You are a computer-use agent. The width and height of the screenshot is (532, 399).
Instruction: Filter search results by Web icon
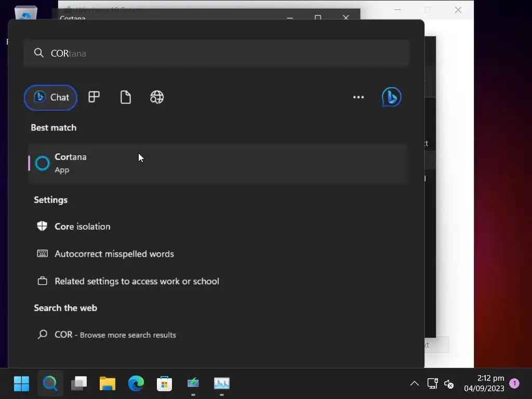pyautogui.click(x=157, y=97)
